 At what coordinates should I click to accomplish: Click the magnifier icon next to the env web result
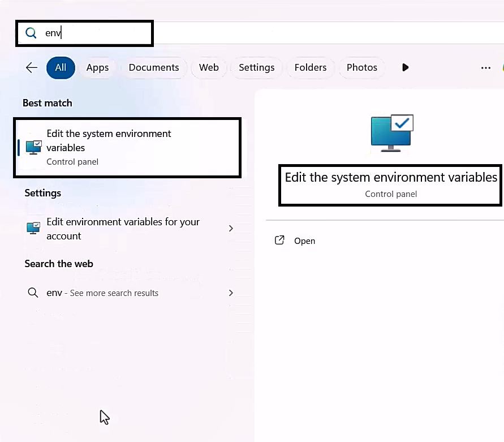point(33,293)
